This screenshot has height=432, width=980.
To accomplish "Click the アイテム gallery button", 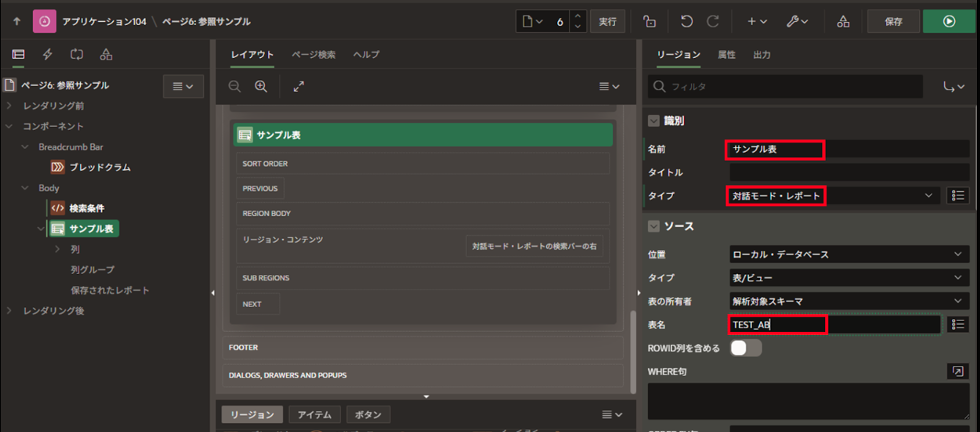I will (x=313, y=414).
